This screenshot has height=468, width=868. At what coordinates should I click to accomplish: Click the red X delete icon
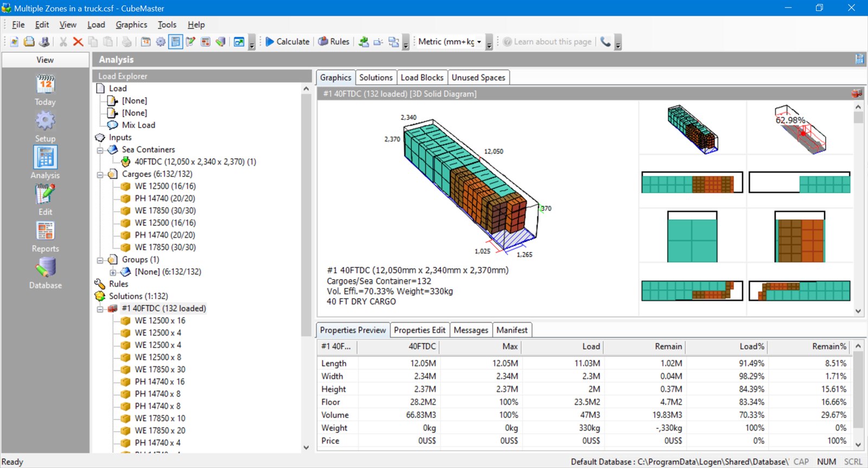pyautogui.click(x=78, y=42)
